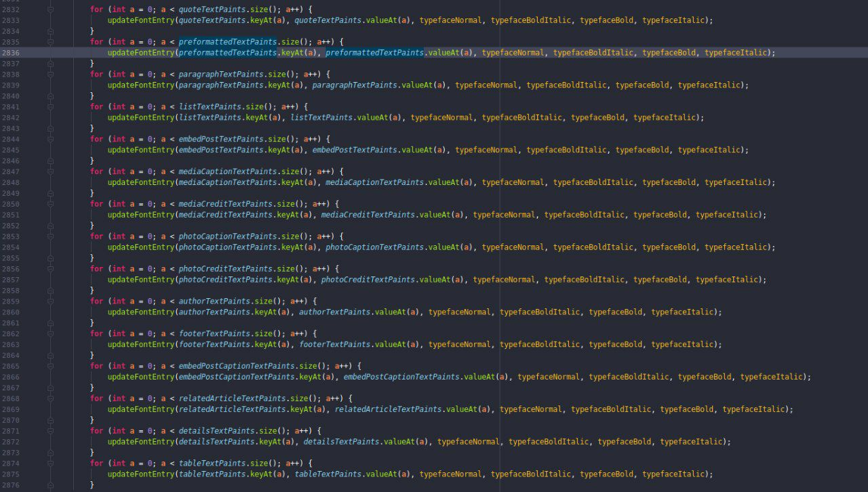868x492 pixels.
Task: Click quoteTextPaints.size() on line 2832
Action: point(231,9)
